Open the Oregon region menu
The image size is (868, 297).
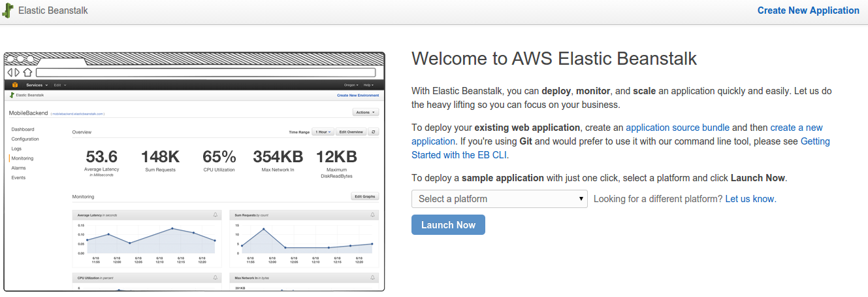[x=351, y=85]
